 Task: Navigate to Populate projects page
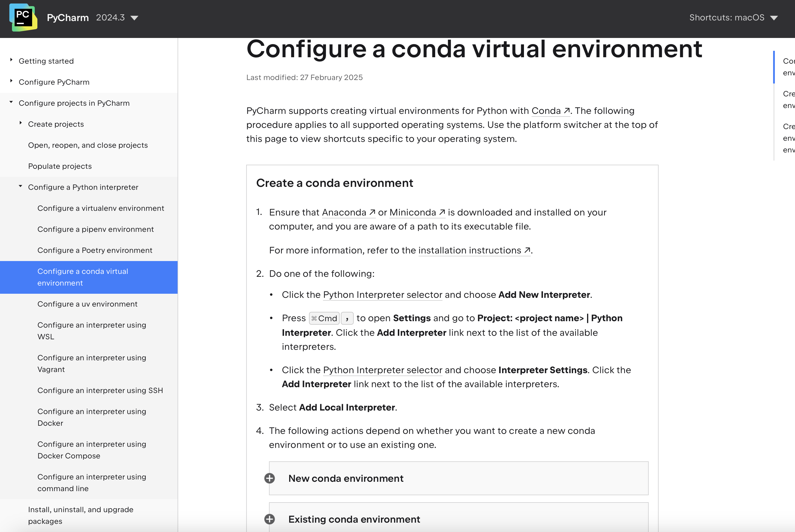pyautogui.click(x=60, y=166)
